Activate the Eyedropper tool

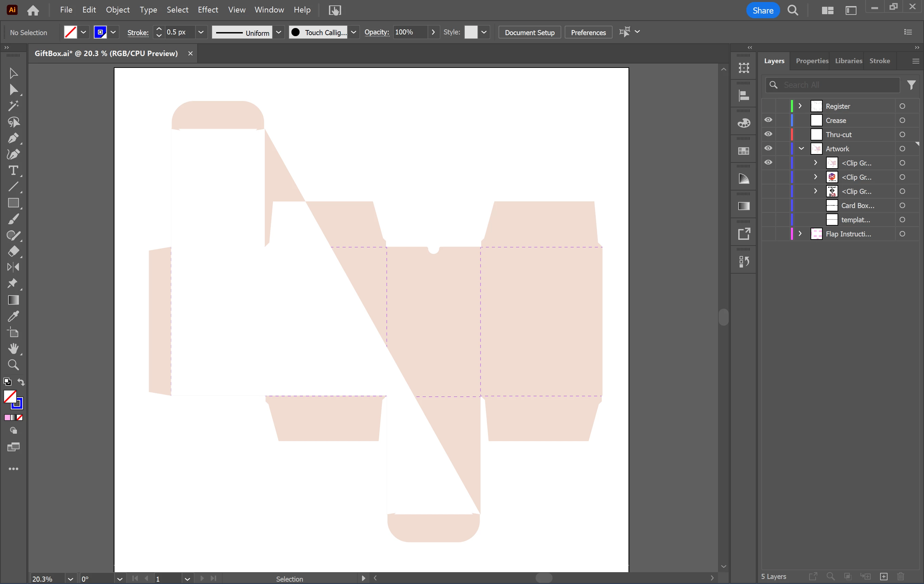point(13,316)
